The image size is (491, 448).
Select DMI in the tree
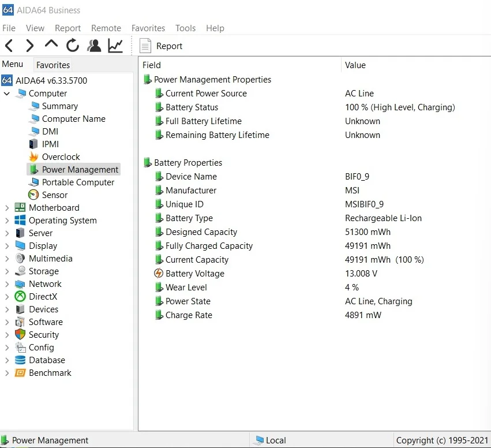[x=50, y=132]
